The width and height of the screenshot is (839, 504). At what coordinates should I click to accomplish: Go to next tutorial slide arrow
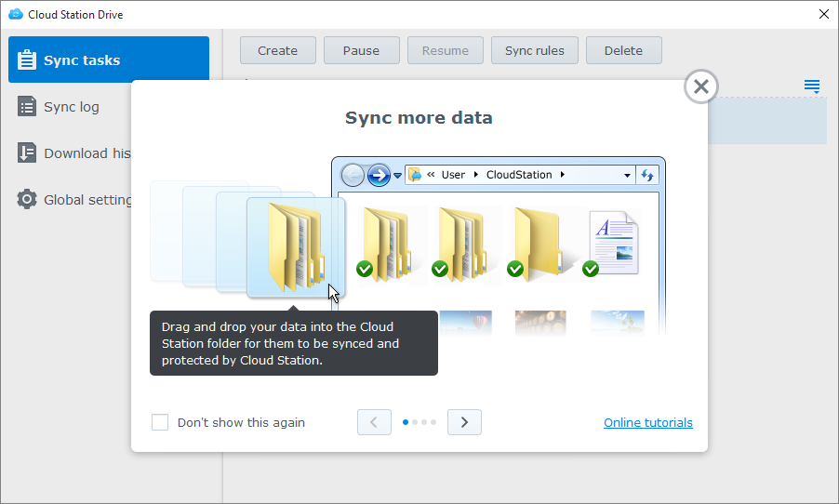coord(464,422)
